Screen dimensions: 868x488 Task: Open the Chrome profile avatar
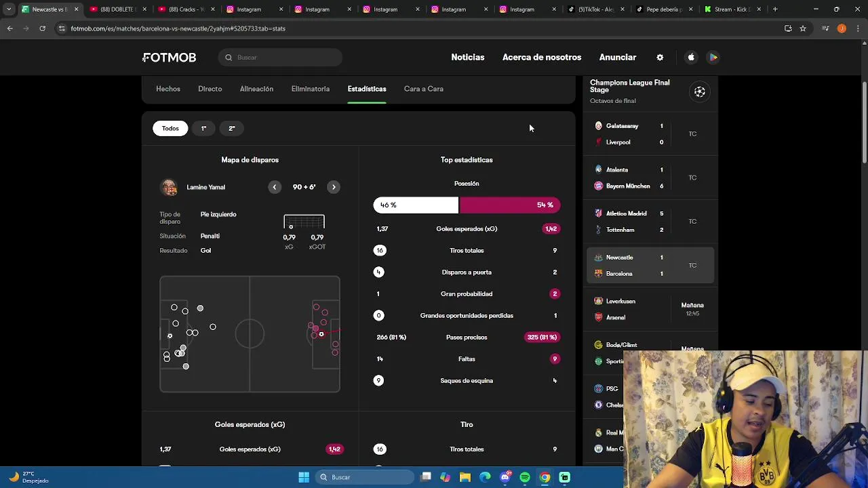(842, 28)
